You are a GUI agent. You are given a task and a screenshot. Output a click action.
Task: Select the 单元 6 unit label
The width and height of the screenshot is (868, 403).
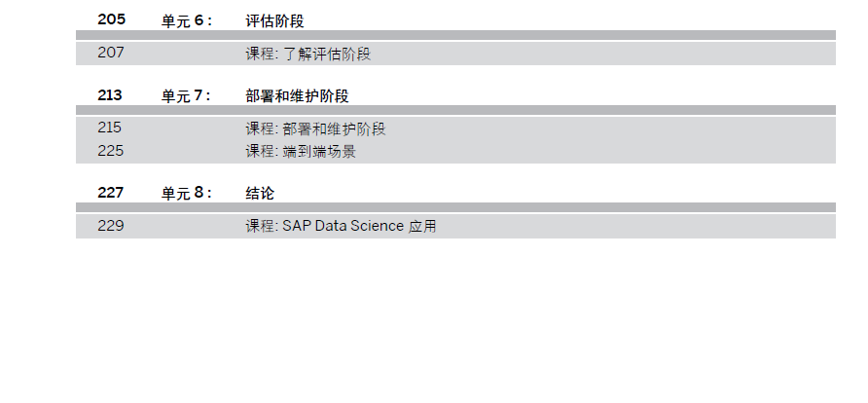tap(186, 20)
